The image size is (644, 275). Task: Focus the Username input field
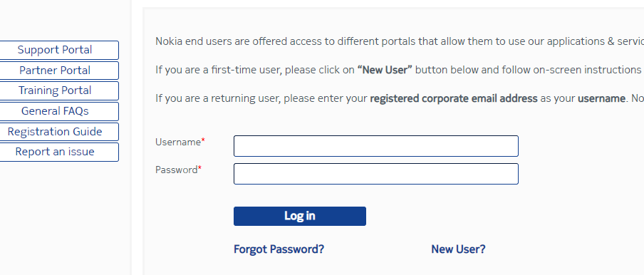(376, 146)
